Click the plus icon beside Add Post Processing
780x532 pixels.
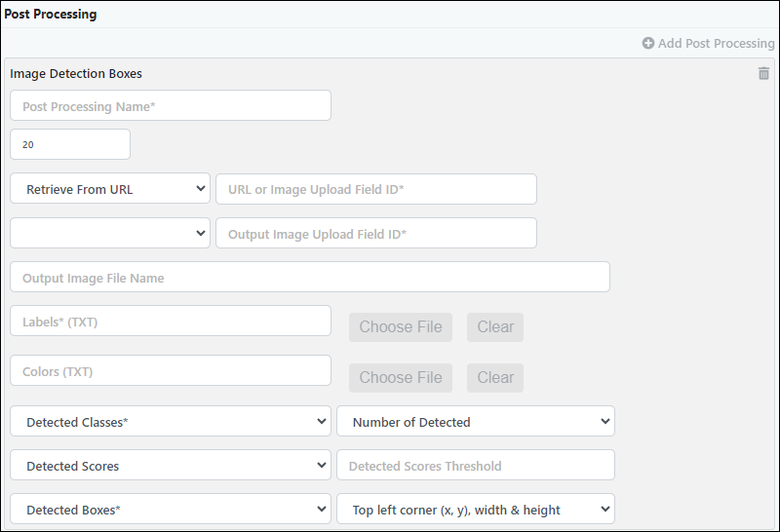tap(647, 43)
